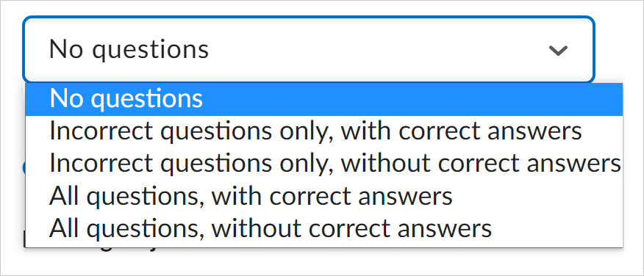Viewport: 644px width, 276px height.
Task: Show only incorrect questions, hiding correct answers
Action: pyautogui.click(x=324, y=164)
